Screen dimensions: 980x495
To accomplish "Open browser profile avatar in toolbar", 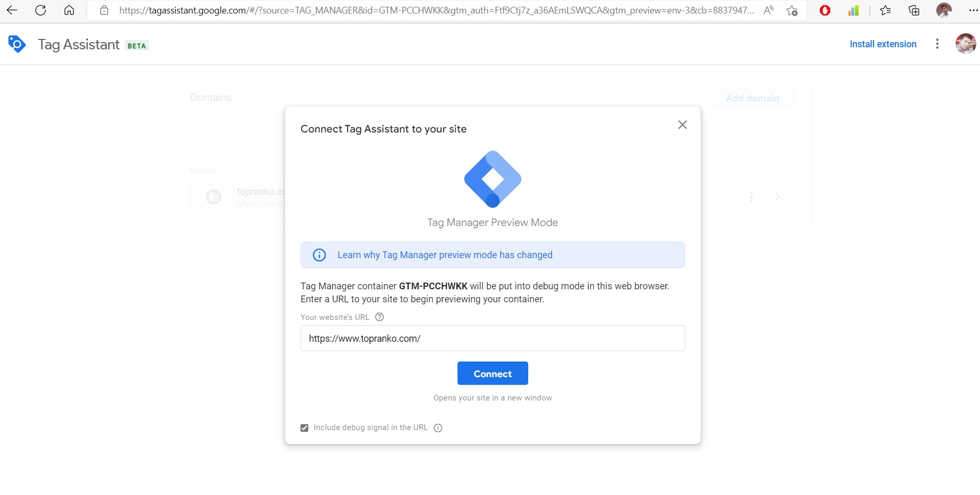I will click(944, 10).
